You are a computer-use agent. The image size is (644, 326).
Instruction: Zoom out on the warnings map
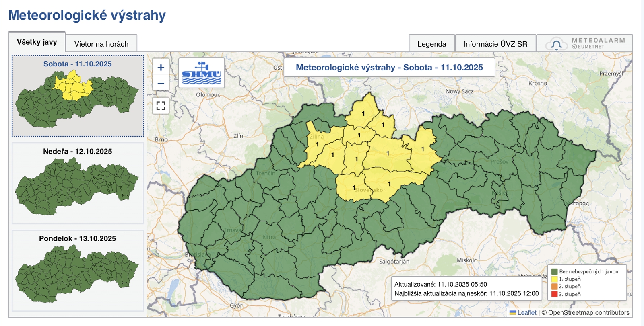(161, 83)
